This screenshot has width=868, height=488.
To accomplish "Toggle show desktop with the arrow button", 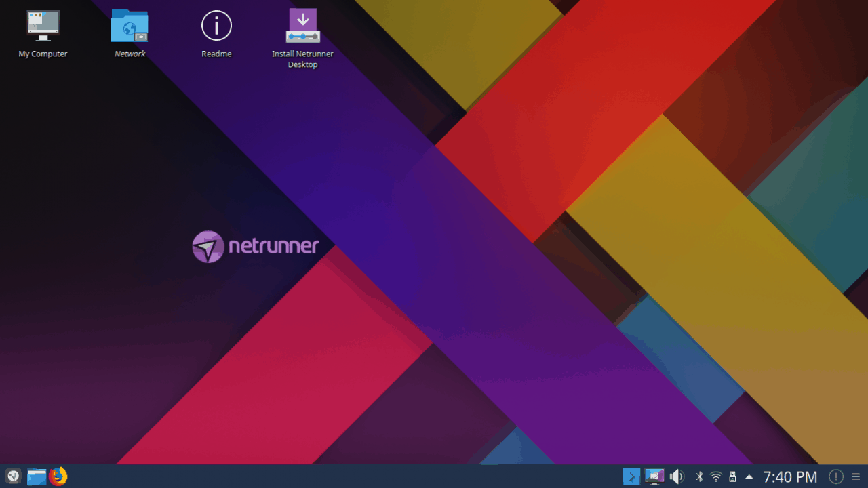I will pyautogui.click(x=631, y=476).
